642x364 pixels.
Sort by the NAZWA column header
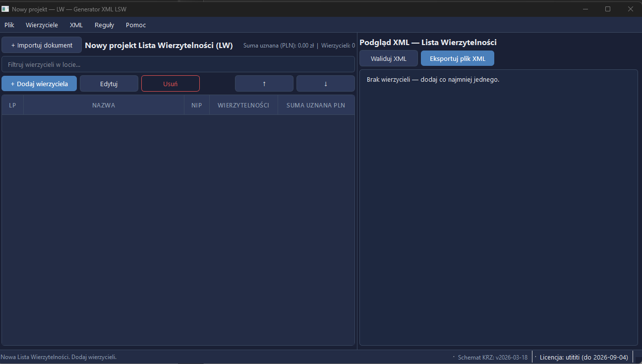pyautogui.click(x=104, y=105)
